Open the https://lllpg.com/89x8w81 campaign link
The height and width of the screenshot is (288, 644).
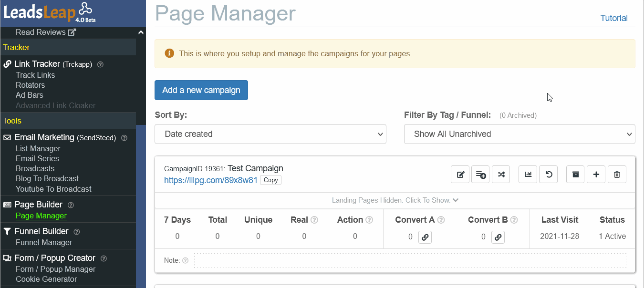tap(211, 180)
